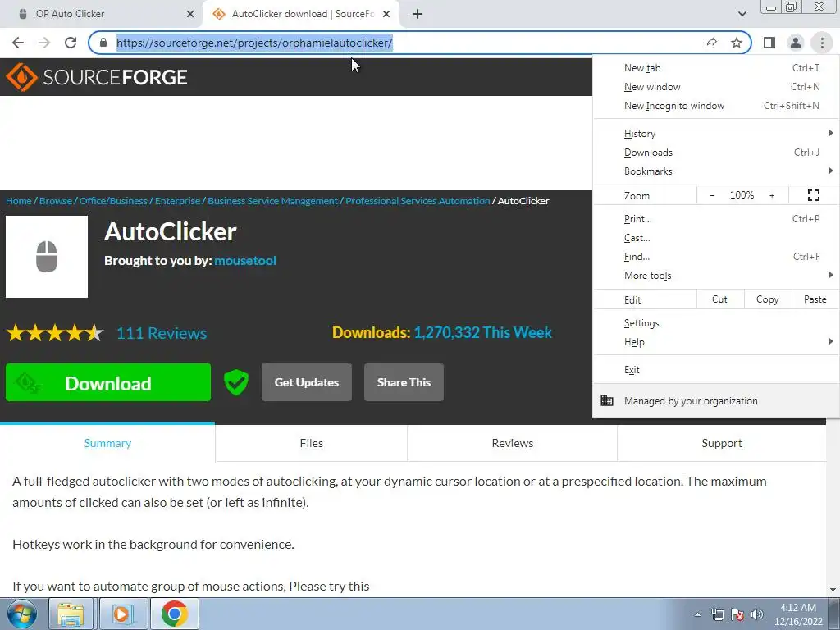Click the browser forward arrow

[44, 43]
